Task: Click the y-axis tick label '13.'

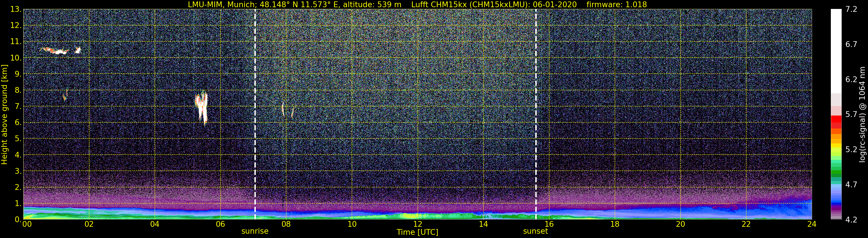Action: [x=16, y=9]
